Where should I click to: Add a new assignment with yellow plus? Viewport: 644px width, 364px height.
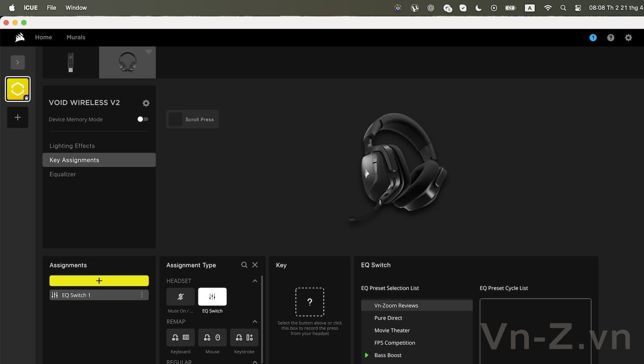tap(99, 281)
